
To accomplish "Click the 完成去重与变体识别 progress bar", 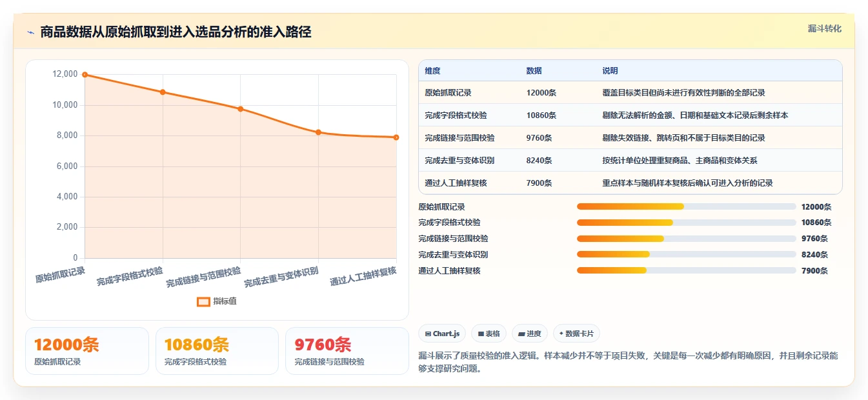I will 686,255.
